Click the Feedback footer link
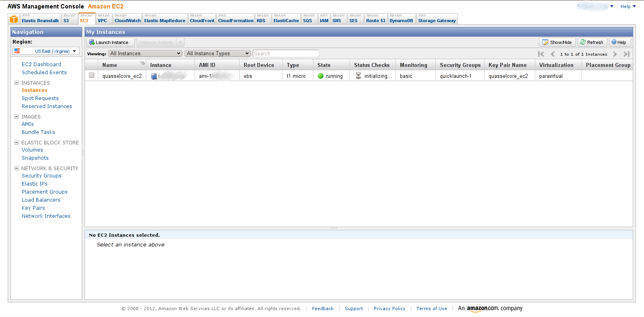The width and height of the screenshot is (644, 317). coord(323,309)
